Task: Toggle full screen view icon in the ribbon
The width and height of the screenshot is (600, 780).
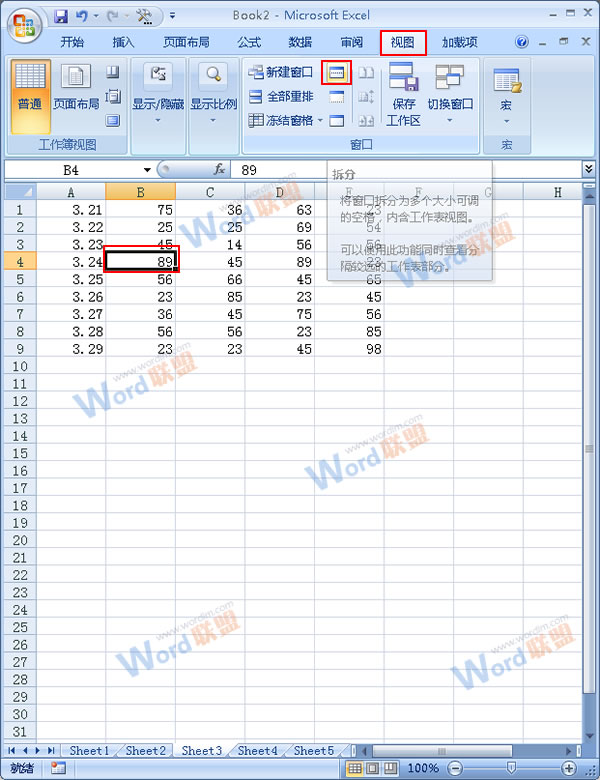Action: (x=113, y=120)
